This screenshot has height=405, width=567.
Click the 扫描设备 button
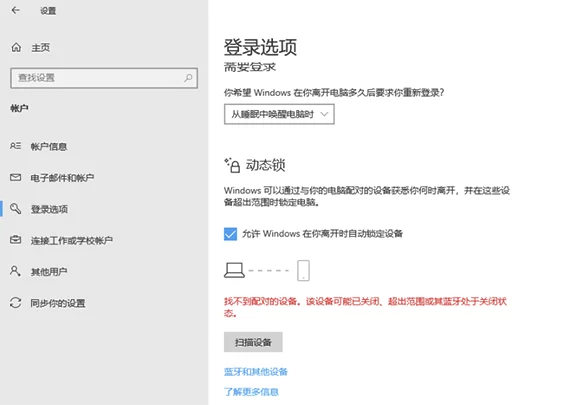[x=253, y=342]
